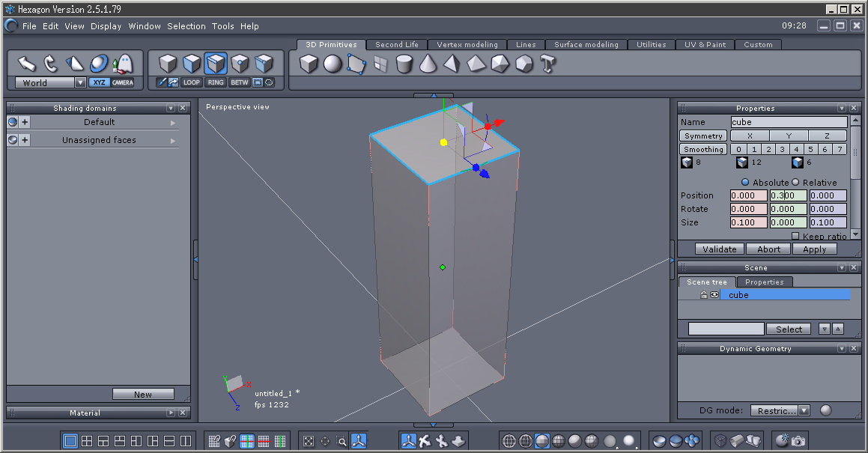Open the World coordinate system dropdown
The width and height of the screenshot is (868, 453).
click(x=80, y=82)
